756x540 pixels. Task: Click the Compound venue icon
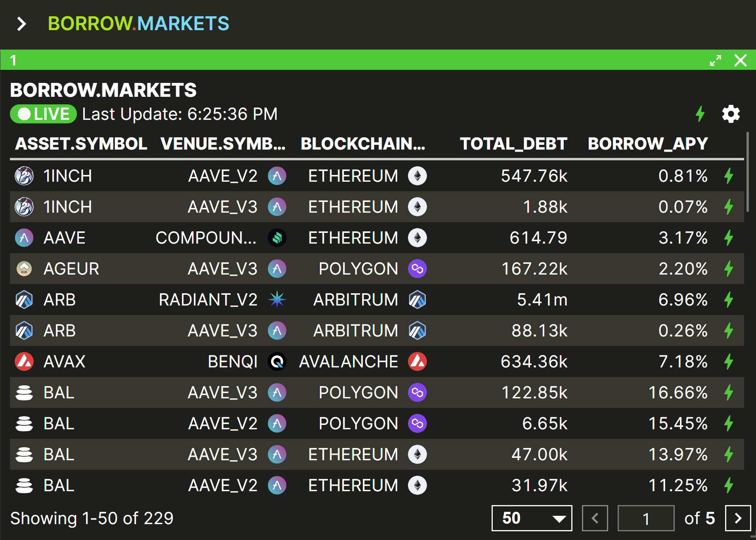click(277, 238)
